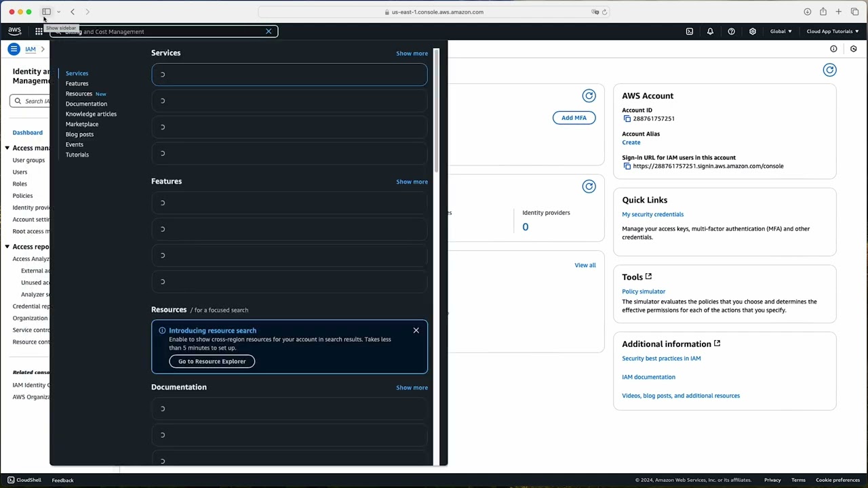Select the Blog posts category

[x=79, y=134]
